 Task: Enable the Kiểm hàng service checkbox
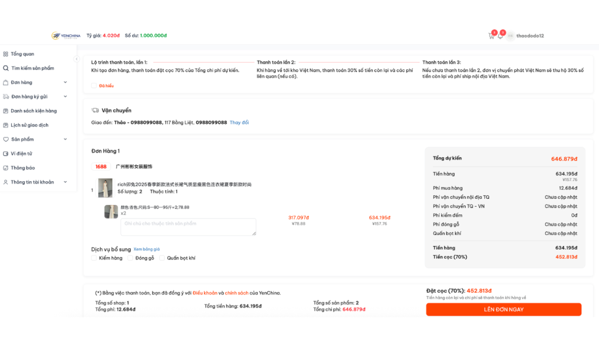[94, 258]
